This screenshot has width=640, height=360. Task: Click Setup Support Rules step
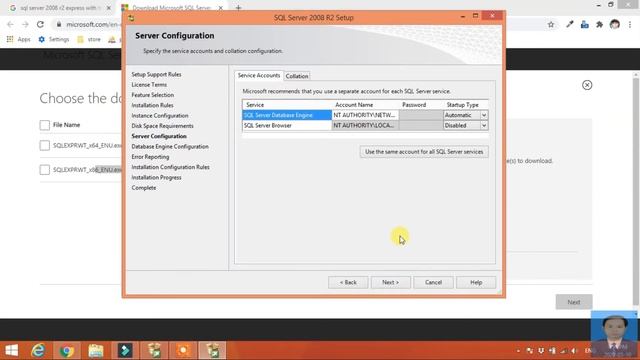[156, 74]
